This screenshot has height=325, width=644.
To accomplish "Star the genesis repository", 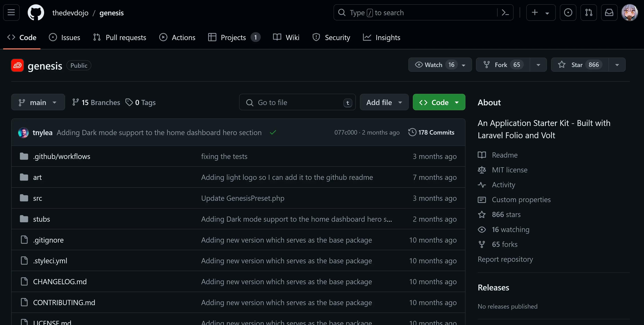I will 580,65.
